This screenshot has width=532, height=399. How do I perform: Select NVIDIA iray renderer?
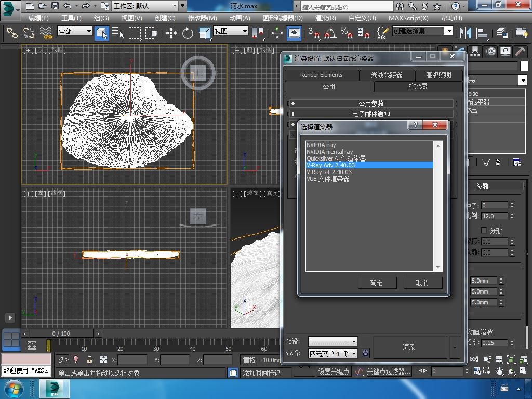click(369, 145)
